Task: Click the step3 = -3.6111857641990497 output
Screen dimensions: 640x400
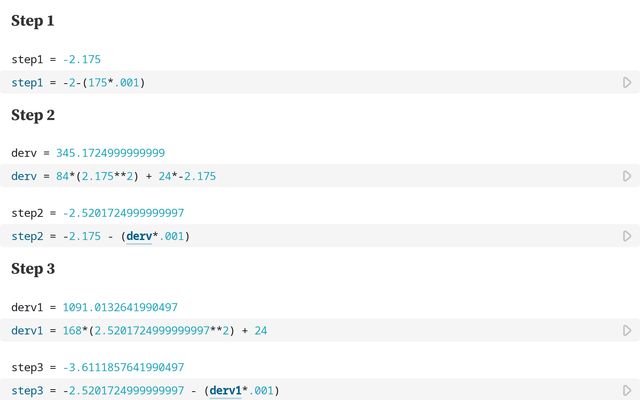Action: click(x=98, y=368)
